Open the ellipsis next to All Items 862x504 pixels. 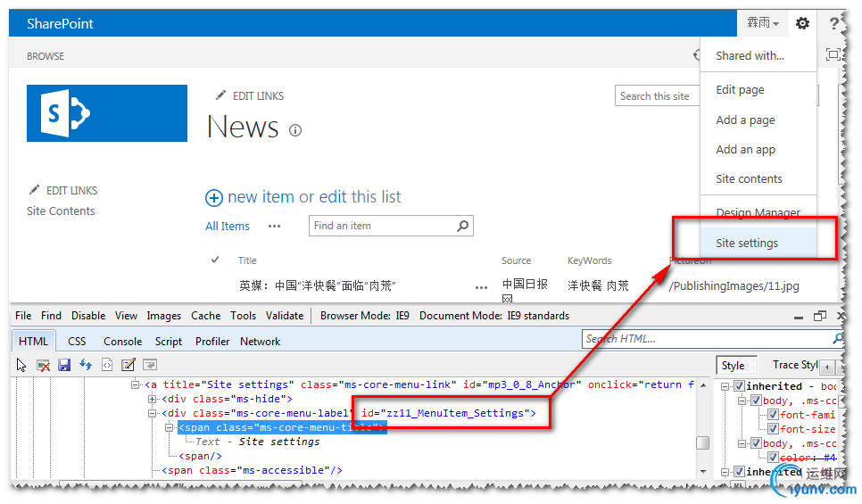[274, 226]
